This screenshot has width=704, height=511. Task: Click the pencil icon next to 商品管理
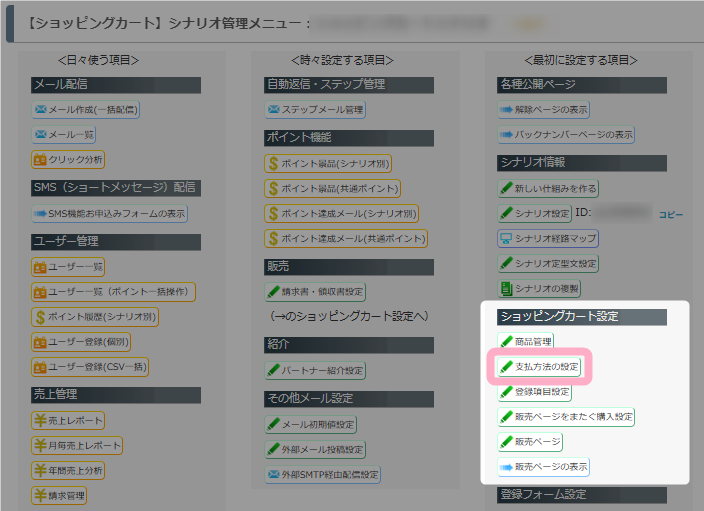pyautogui.click(x=506, y=342)
